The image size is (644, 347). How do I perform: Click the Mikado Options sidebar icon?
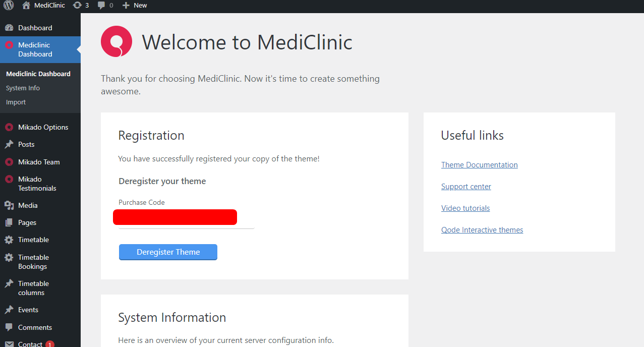pos(9,127)
